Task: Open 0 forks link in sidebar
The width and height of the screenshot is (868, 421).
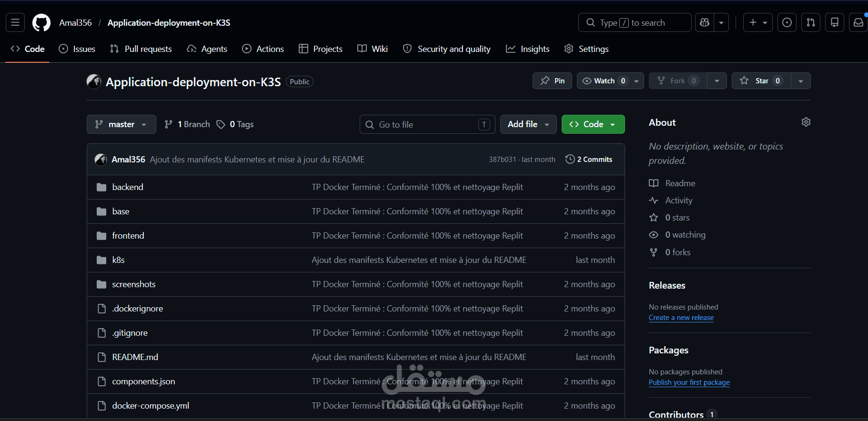Action: click(670, 252)
